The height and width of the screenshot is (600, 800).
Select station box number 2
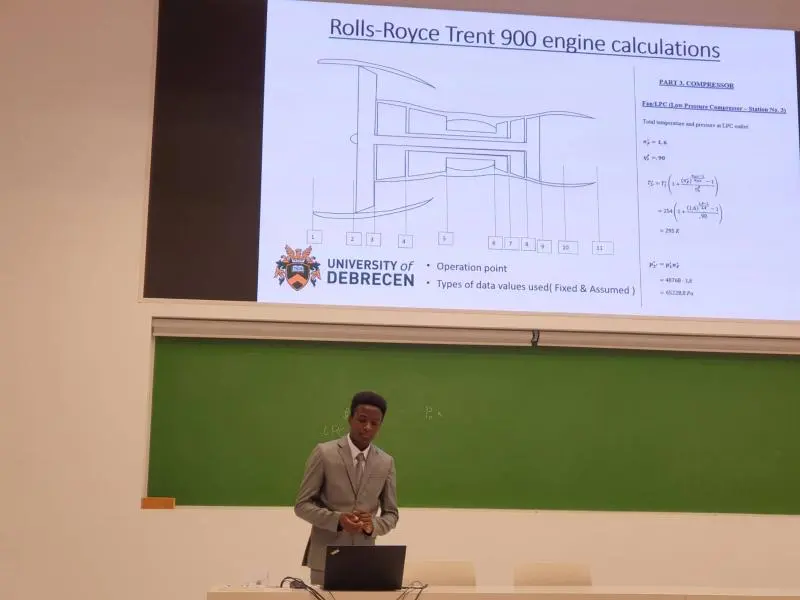click(x=353, y=238)
